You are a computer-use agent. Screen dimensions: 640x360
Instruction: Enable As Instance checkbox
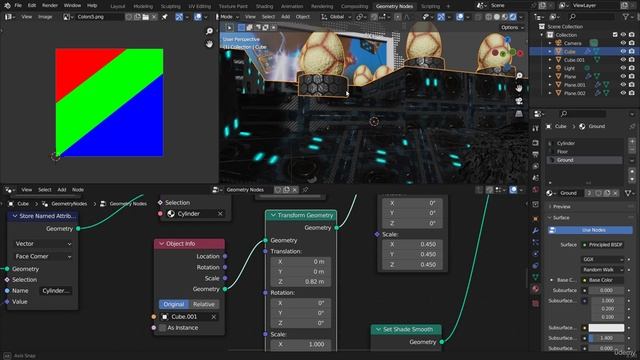tap(163, 328)
